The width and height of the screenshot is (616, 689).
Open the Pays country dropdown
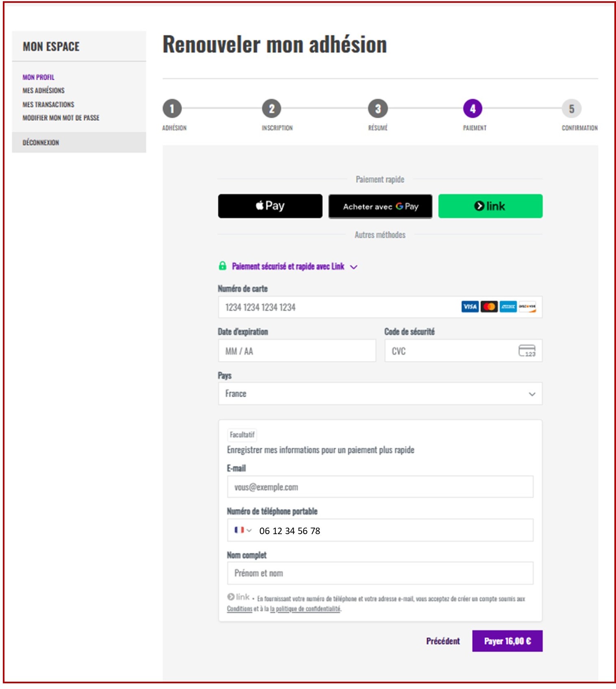click(380, 393)
